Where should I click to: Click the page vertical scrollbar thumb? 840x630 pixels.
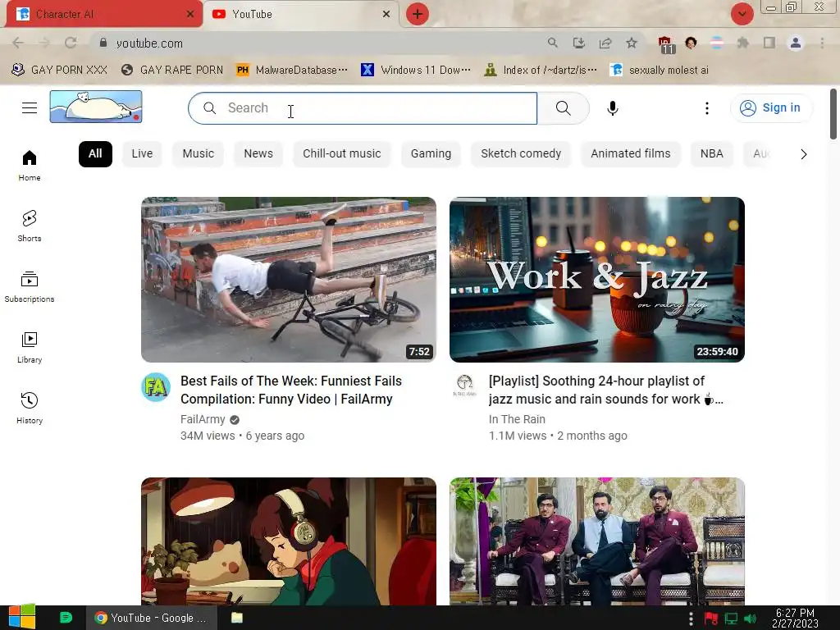pos(833,114)
